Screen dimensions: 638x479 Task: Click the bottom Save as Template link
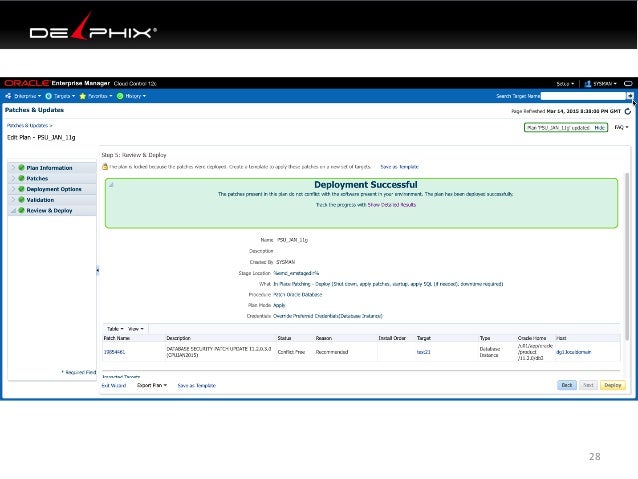[197, 385]
